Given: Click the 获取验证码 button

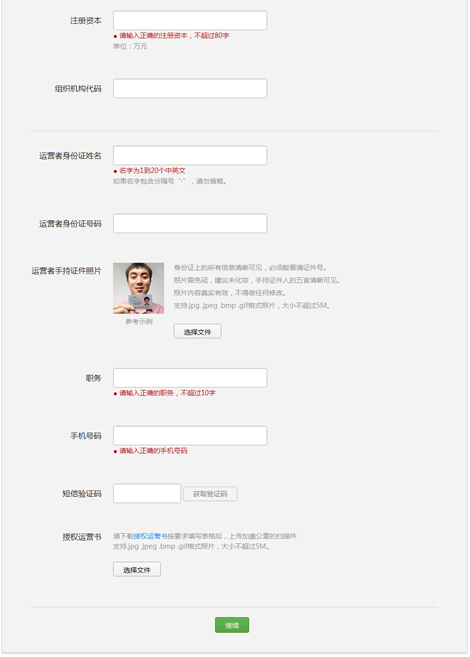Looking at the screenshot, I should click(x=210, y=494).
